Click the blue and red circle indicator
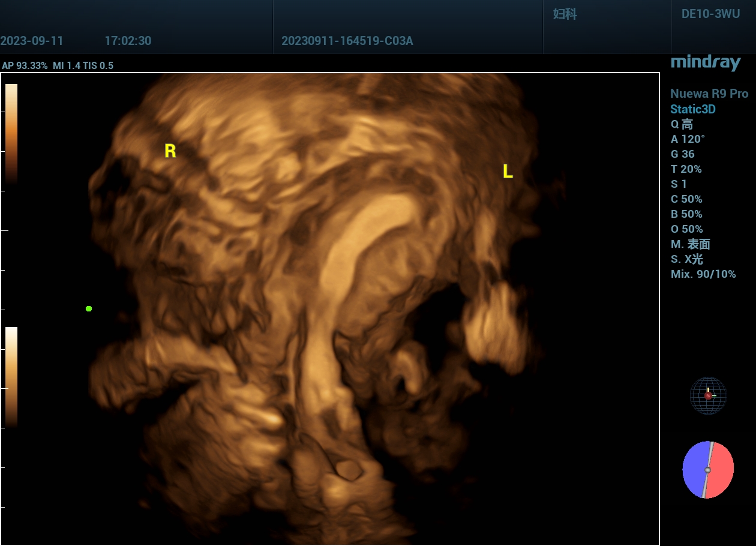 (708, 470)
